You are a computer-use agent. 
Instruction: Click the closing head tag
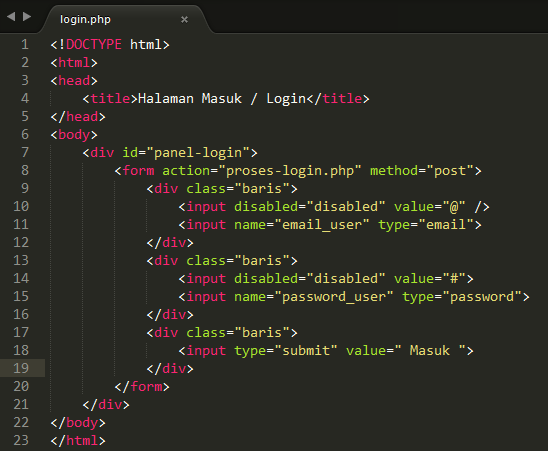[78, 116]
